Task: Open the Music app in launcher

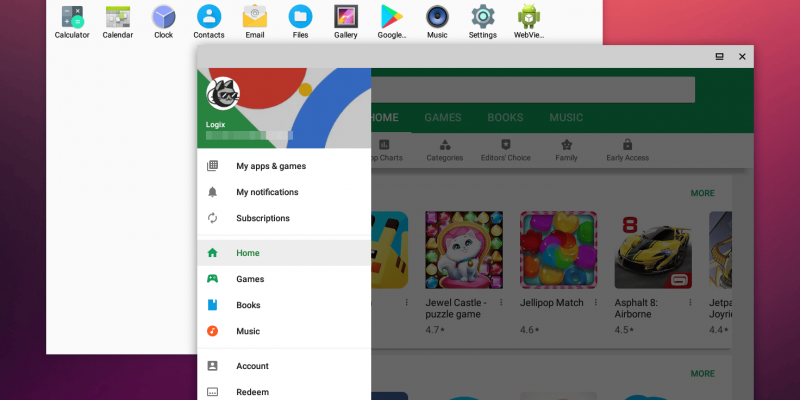Action: pos(437,21)
